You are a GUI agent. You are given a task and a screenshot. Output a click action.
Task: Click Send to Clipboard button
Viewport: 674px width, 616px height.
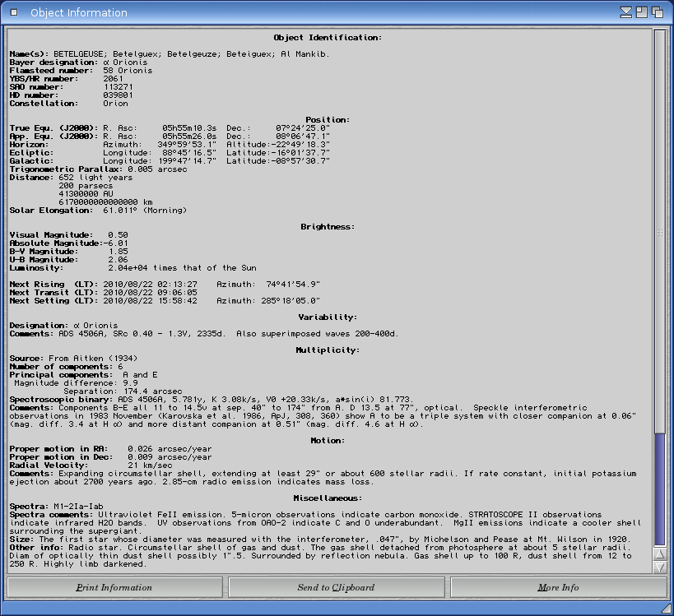click(336, 587)
